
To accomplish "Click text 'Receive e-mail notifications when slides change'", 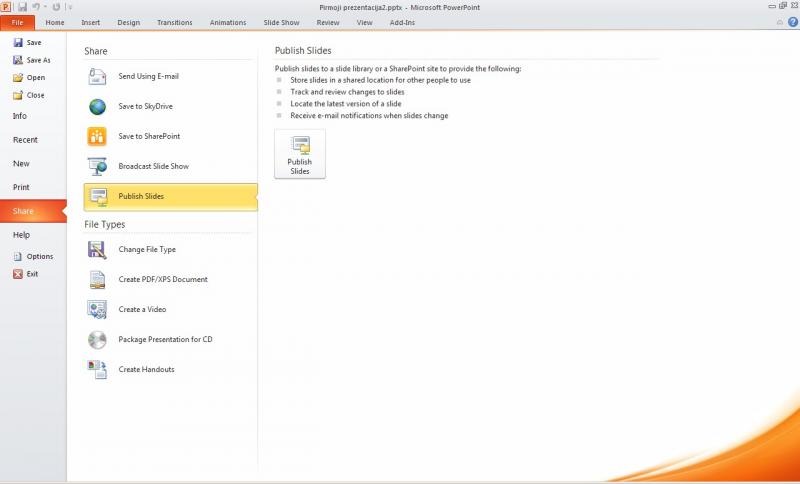I will [x=369, y=116].
